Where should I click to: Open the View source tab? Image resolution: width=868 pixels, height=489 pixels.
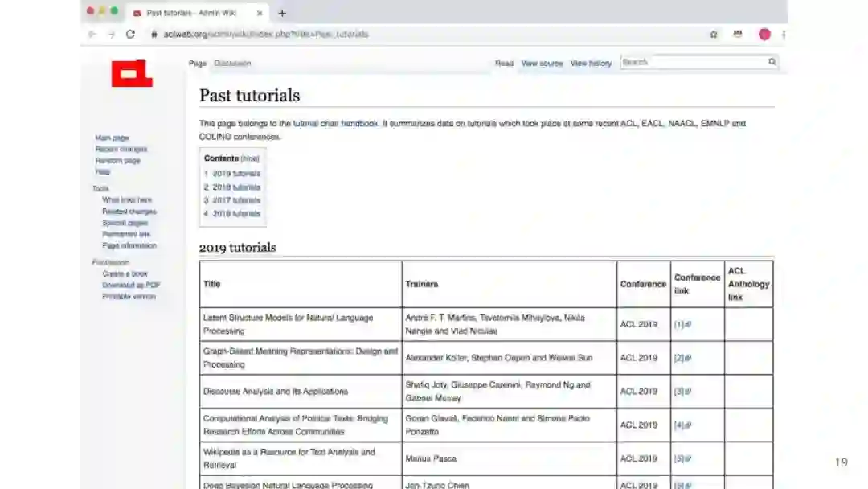tap(542, 63)
